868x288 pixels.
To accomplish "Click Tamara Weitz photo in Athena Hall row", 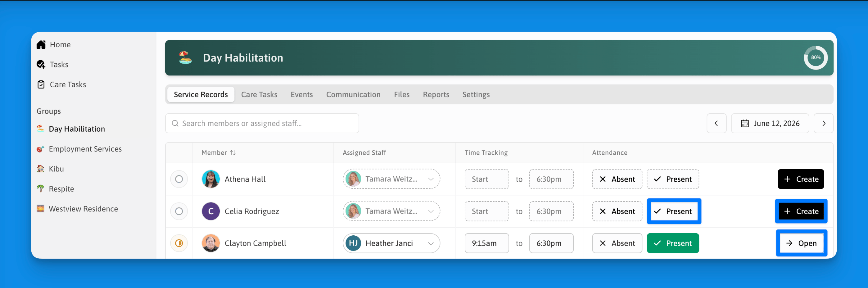I will (x=353, y=179).
